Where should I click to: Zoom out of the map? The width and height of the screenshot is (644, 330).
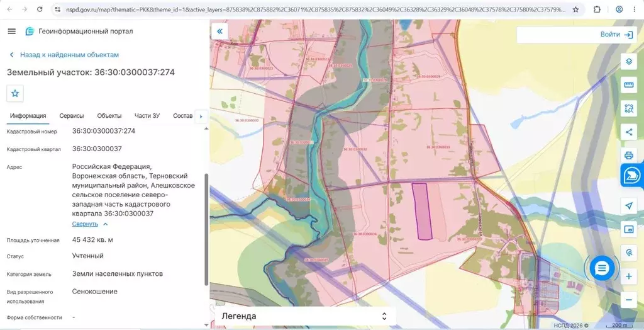point(628,300)
